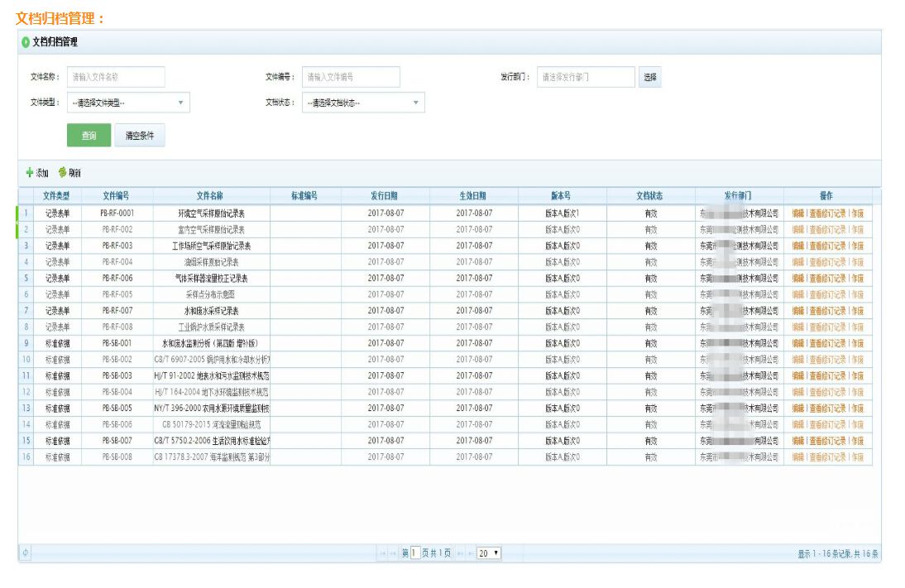Viewport: 905px width, 588px height.
Task: Click the 文件名称 input field
Action: coord(116,77)
